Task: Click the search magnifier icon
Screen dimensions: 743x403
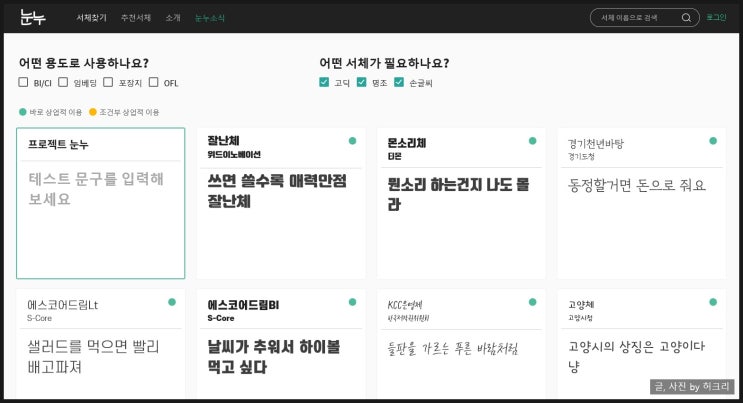Action: (686, 18)
